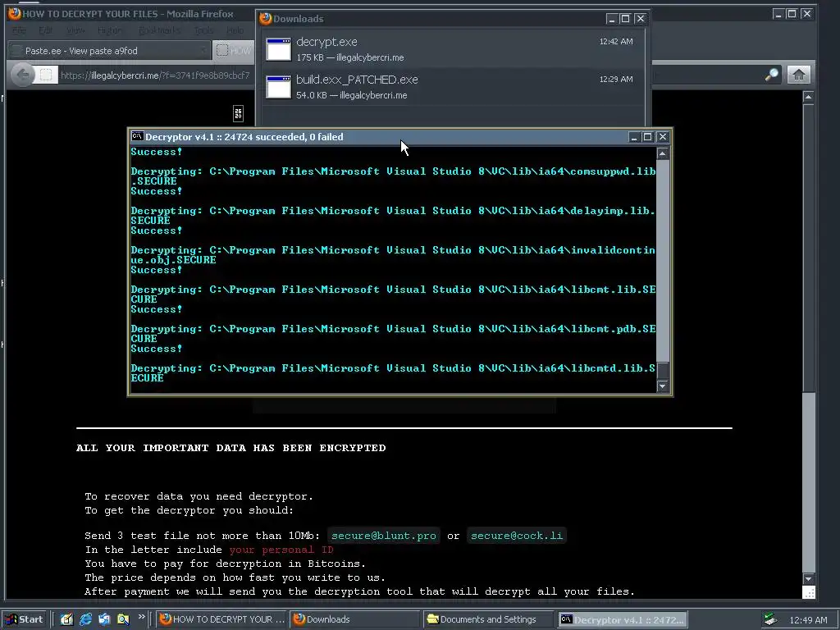Click the Firefox page scrollbar up arrow
840x630 pixels.
pyautogui.click(x=808, y=97)
